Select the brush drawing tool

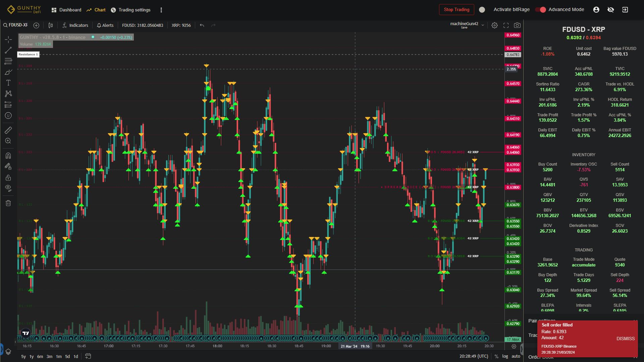(x=8, y=72)
